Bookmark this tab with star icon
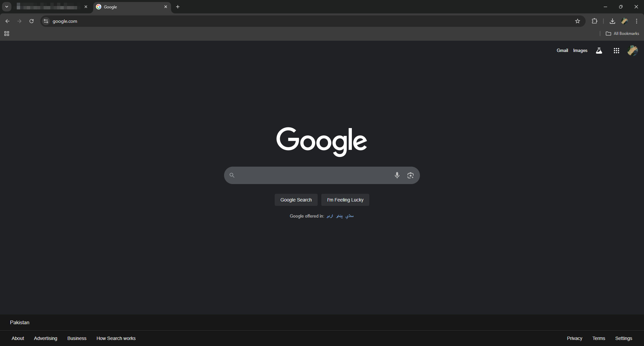 point(578,21)
